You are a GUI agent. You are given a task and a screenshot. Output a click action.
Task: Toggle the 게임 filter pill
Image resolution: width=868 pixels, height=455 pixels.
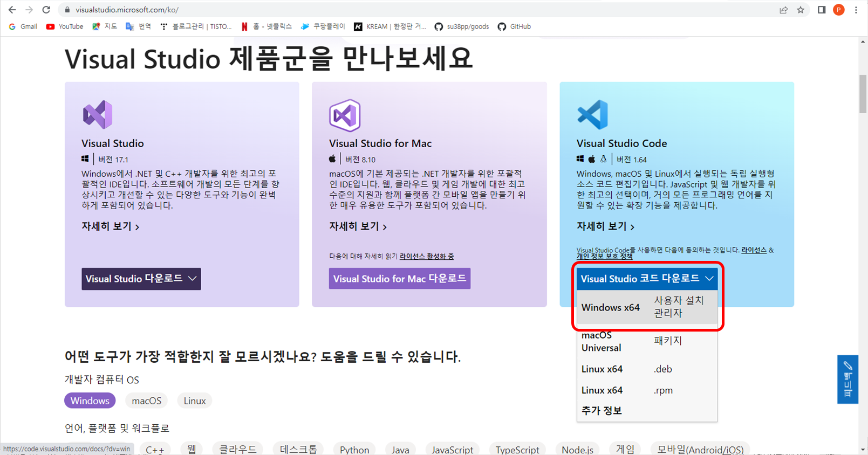(x=625, y=449)
